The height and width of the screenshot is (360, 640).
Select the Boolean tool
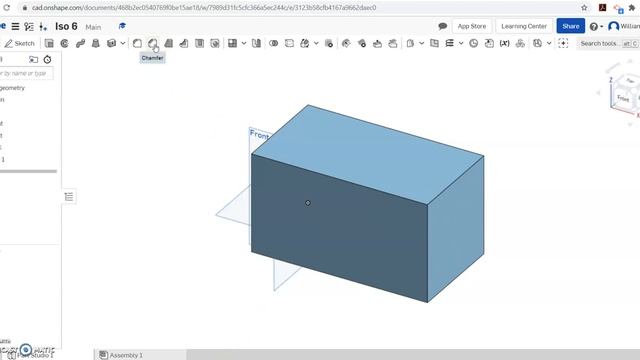(x=273, y=43)
